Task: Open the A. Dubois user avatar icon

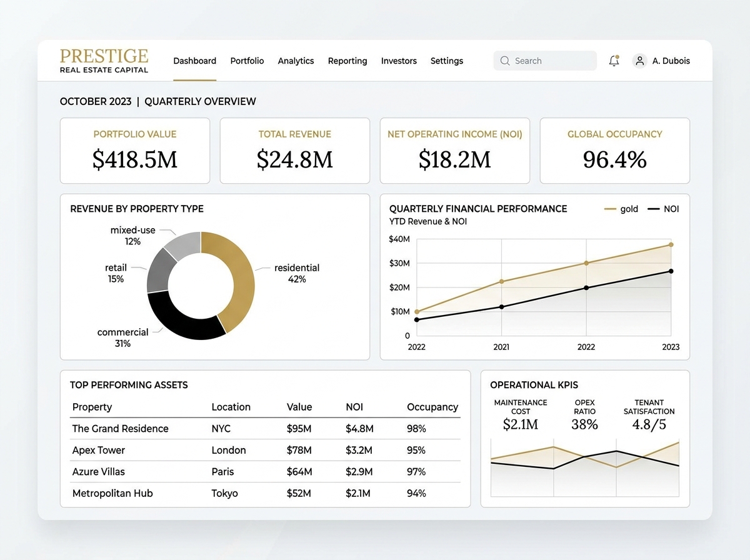Action: tap(639, 61)
